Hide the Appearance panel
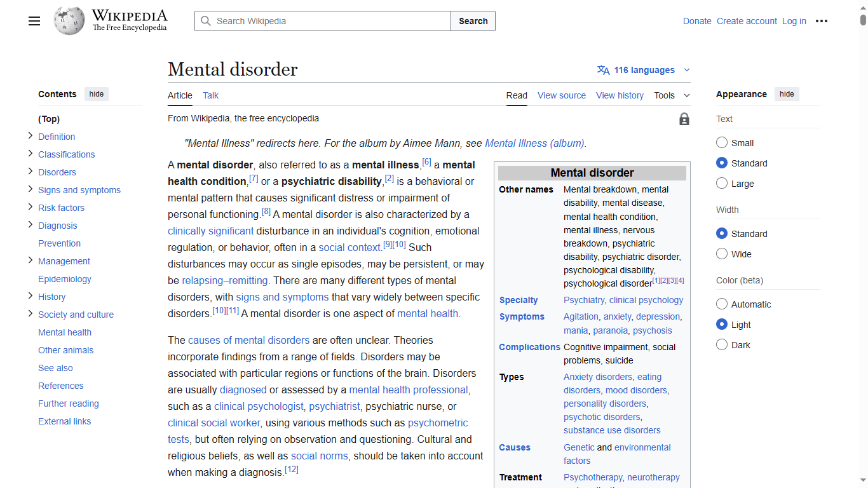This screenshot has height=488, width=868. coord(787,94)
